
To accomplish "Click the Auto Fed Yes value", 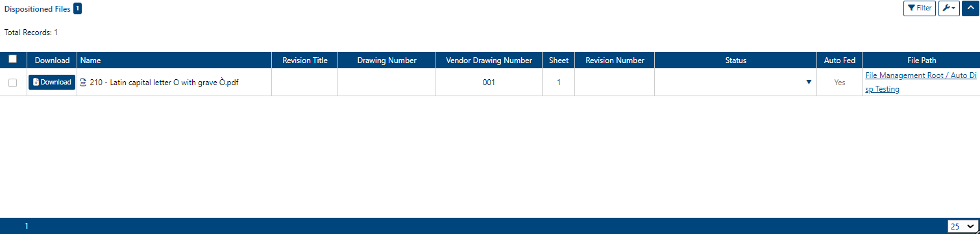I will 840,83.
